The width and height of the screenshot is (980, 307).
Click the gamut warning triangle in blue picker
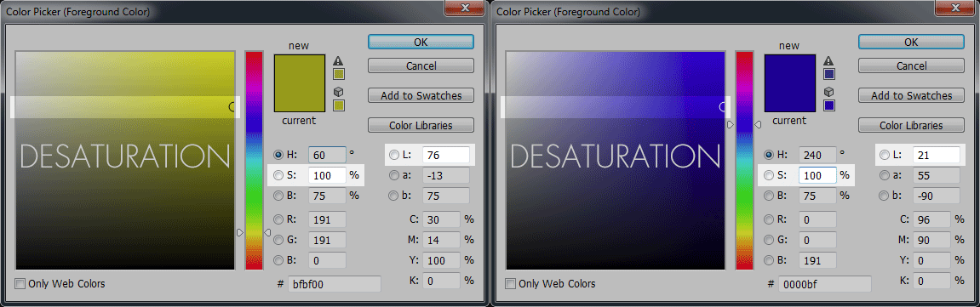pyautogui.click(x=828, y=61)
